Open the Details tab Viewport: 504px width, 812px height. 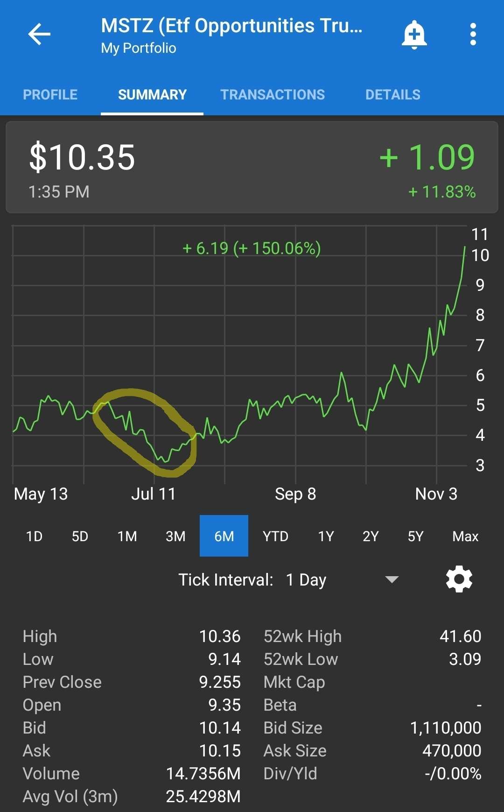(392, 95)
